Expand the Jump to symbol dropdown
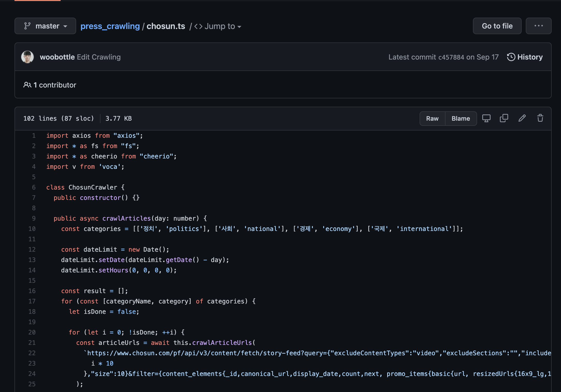 pos(218,26)
